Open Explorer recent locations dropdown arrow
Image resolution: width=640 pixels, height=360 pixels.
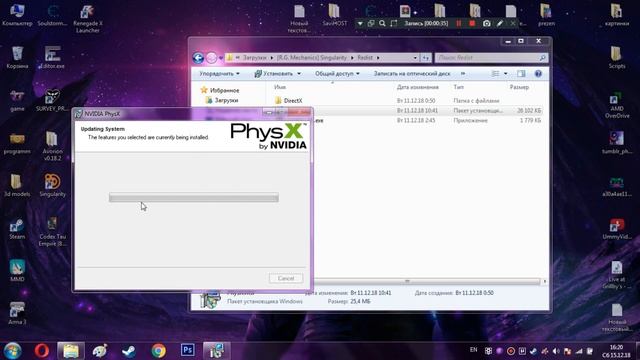point(221,58)
